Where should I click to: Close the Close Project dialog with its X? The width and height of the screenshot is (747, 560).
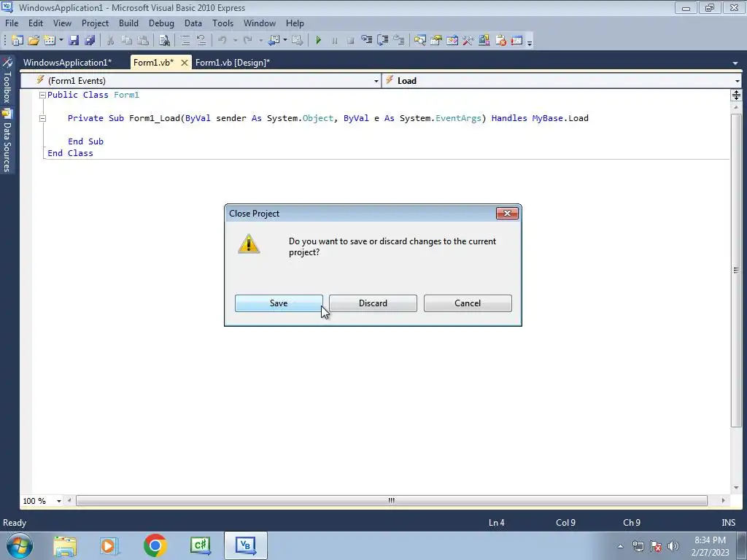(507, 214)
